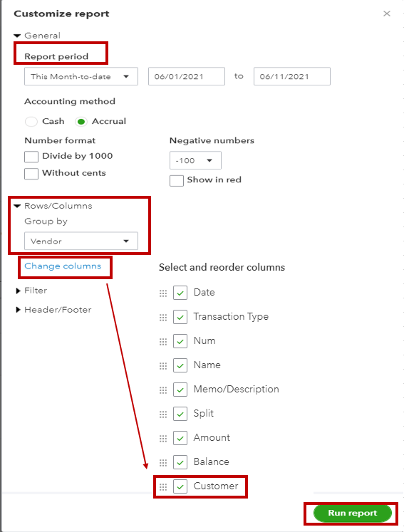This screenshot has width=404, height=532.
Task: Open the negative numbers -100 format dropdown
Action: (195, 160)
